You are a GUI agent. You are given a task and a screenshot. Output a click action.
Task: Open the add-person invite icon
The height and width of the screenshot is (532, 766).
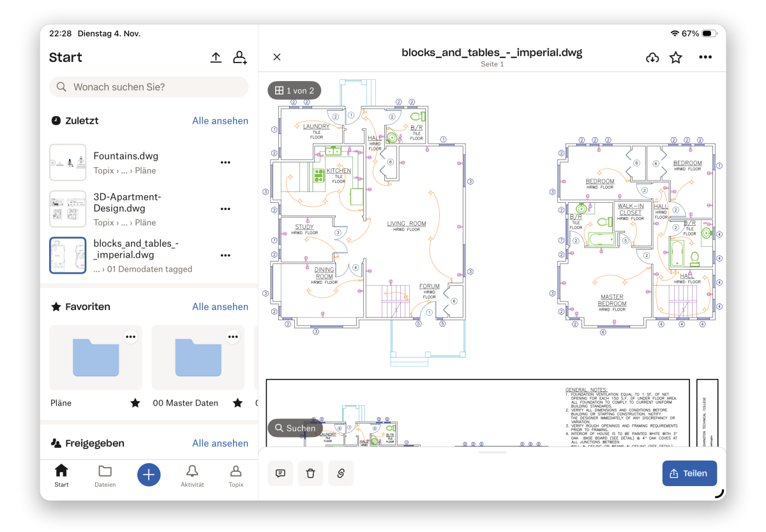(x=239, y=57)
